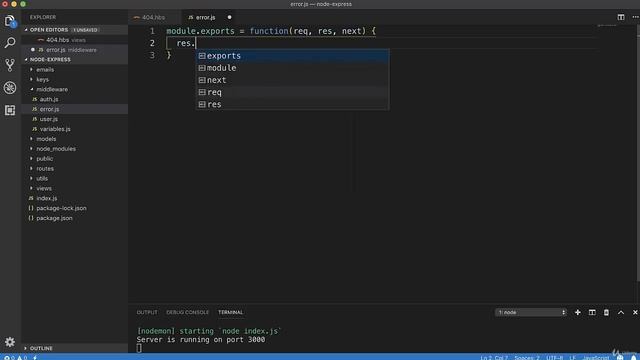Image resolution: width=640 pixels, height=360 pixels.
Task: Open the Explorer view in activity bar
Action: 10,21
